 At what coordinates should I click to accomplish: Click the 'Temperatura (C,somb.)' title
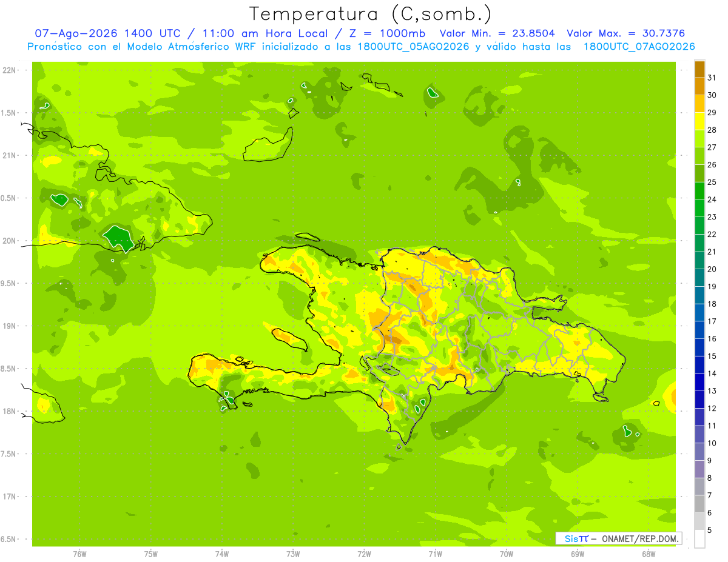click(370, 14)
